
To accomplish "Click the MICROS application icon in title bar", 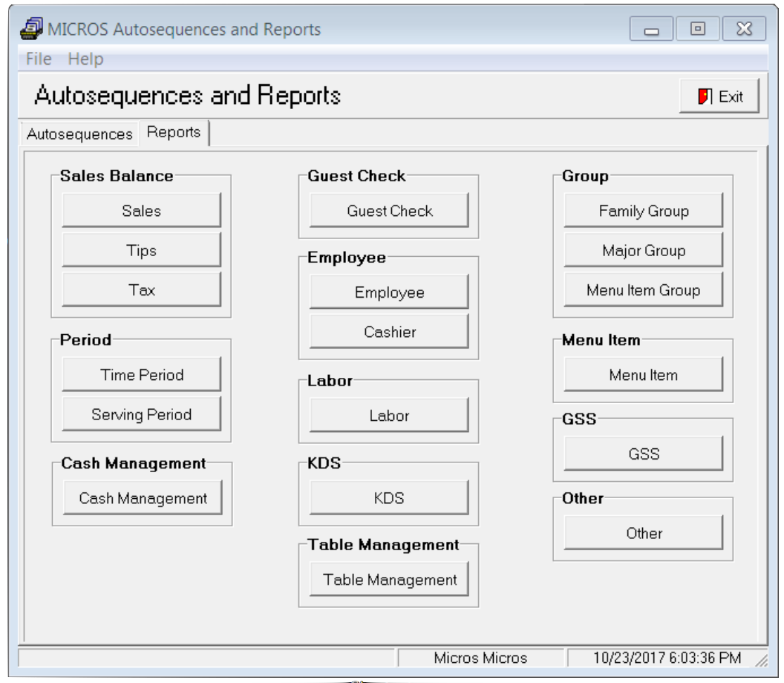I will 31,29.
